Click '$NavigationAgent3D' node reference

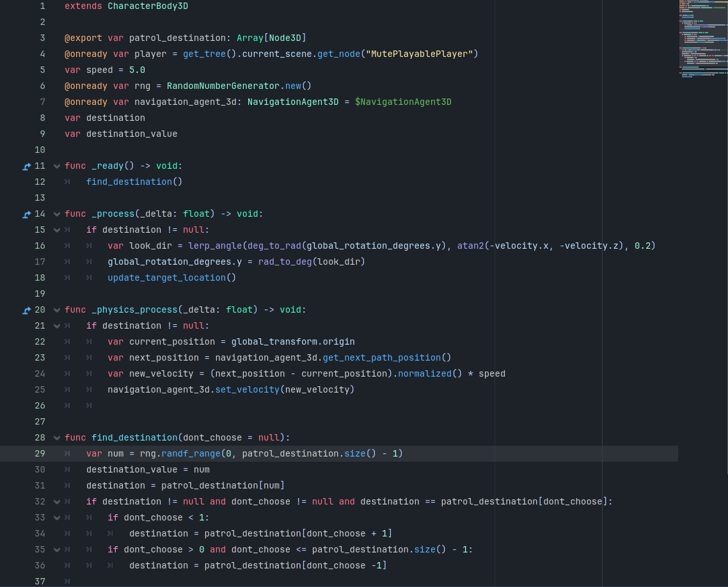click(403, 102)
